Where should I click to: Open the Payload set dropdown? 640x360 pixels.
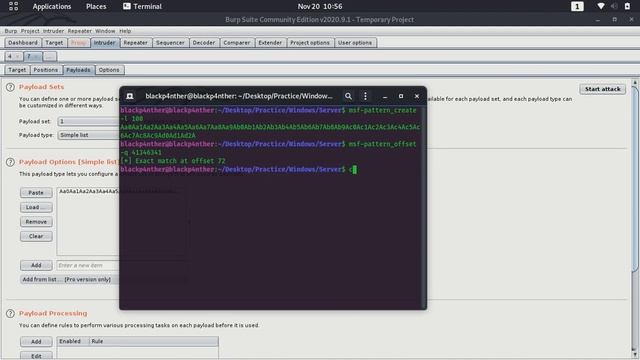pos(89,121)
